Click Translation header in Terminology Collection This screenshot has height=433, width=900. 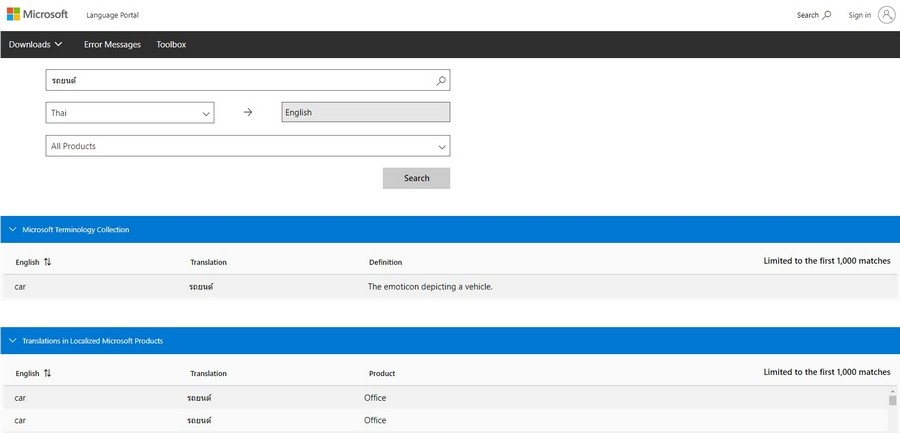click(x=208, y=262)
